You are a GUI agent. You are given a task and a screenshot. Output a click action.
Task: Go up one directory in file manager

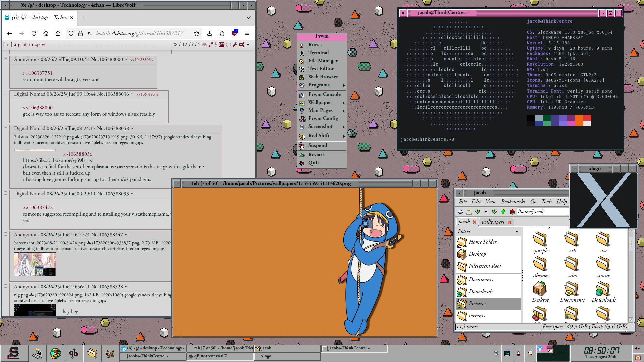[503, 212]
